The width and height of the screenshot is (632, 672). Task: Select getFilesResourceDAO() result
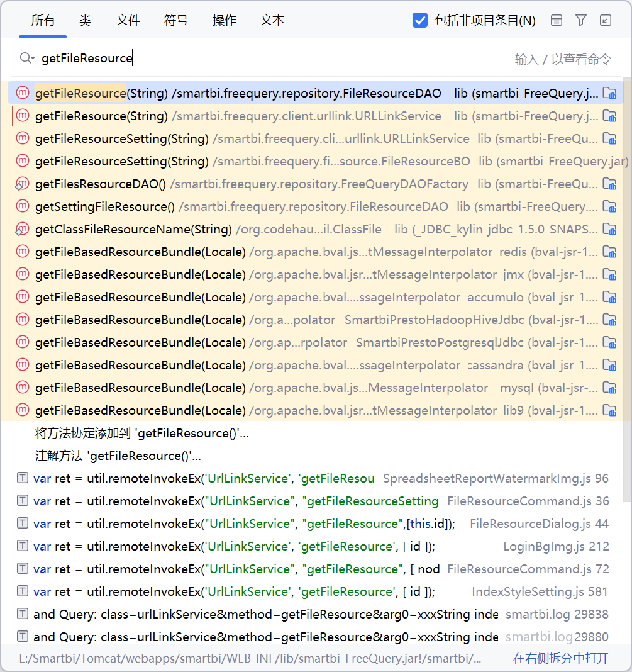pos(314,184)
